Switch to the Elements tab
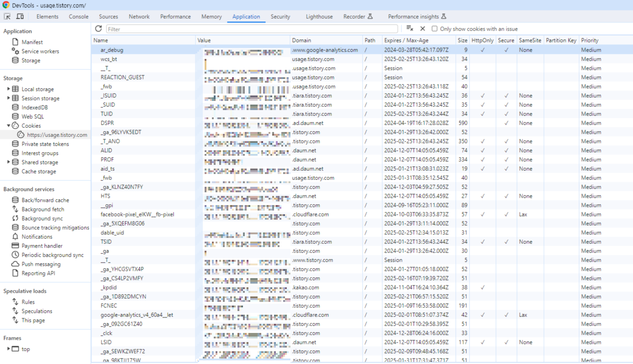Image resolution: width=633 pixels, height=364 pixels. pos(47,16)
